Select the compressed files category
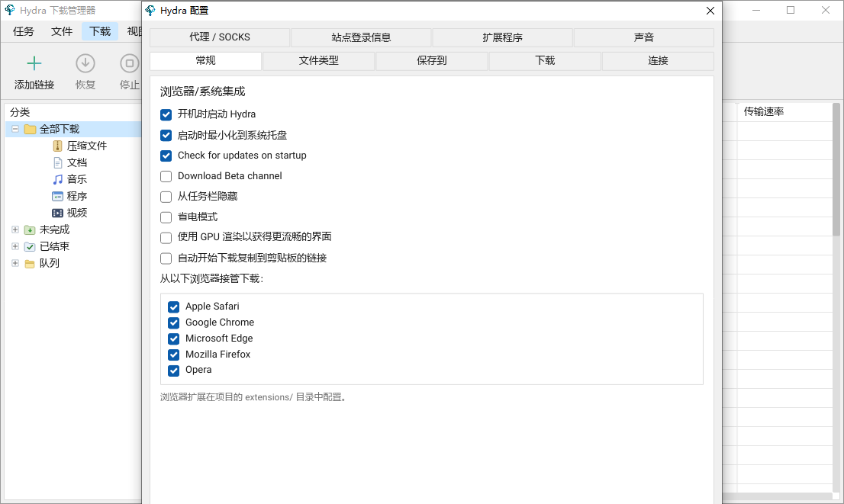The width and height of the screenshot is (844, 504). (x=87, y=146)
